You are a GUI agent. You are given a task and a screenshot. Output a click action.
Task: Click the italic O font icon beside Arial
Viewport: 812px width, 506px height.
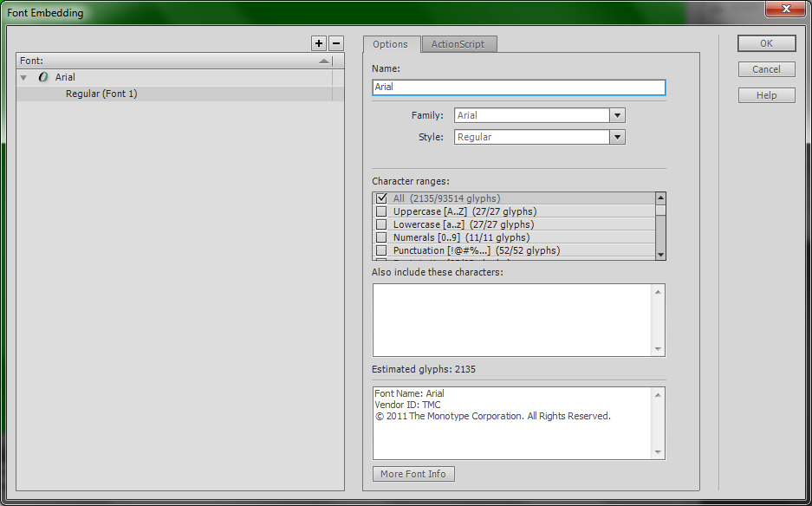pos(43,77)
